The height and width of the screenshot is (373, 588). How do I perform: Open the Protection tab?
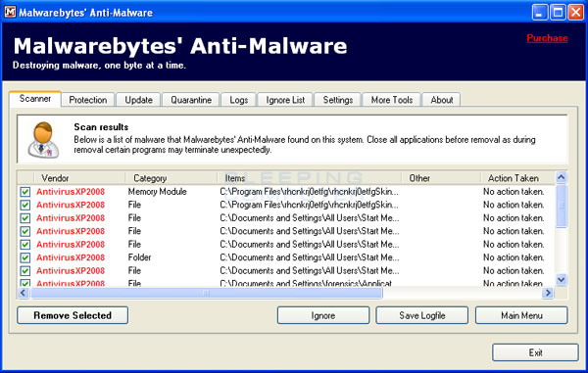(x=88, y=100)
